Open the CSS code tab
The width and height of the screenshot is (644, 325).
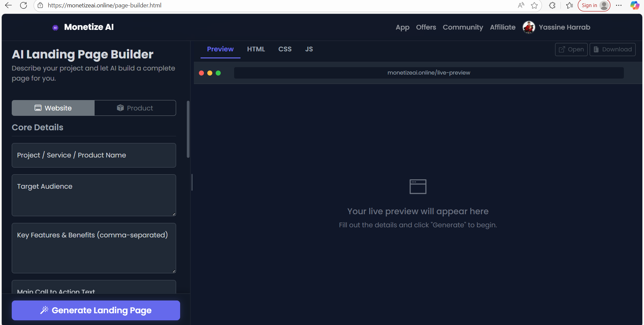pos(285,49)
